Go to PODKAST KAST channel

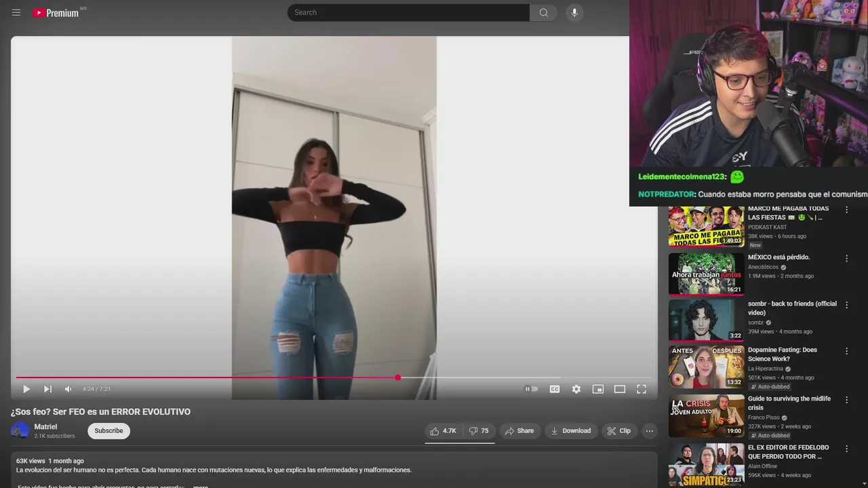click(x=768, y=227)
